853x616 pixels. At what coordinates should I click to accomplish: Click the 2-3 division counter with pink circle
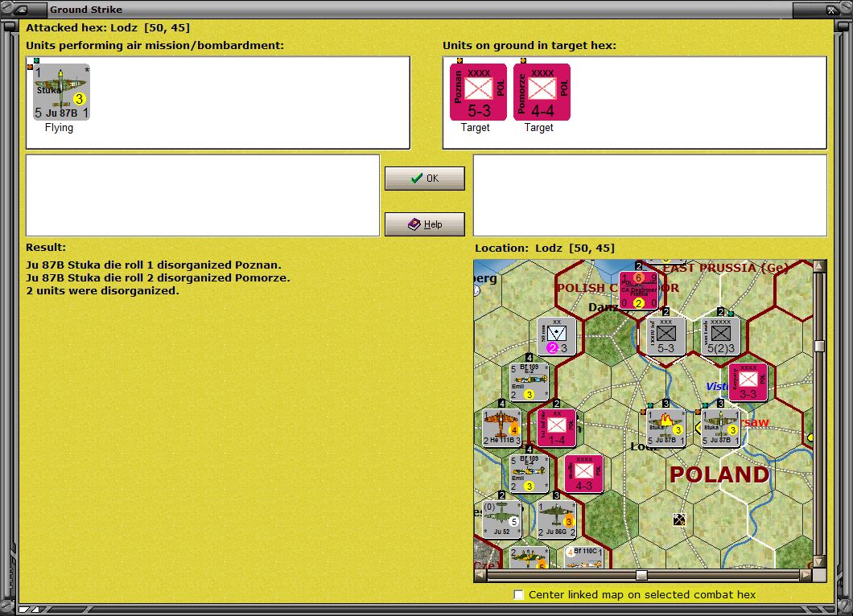[557, 336]
